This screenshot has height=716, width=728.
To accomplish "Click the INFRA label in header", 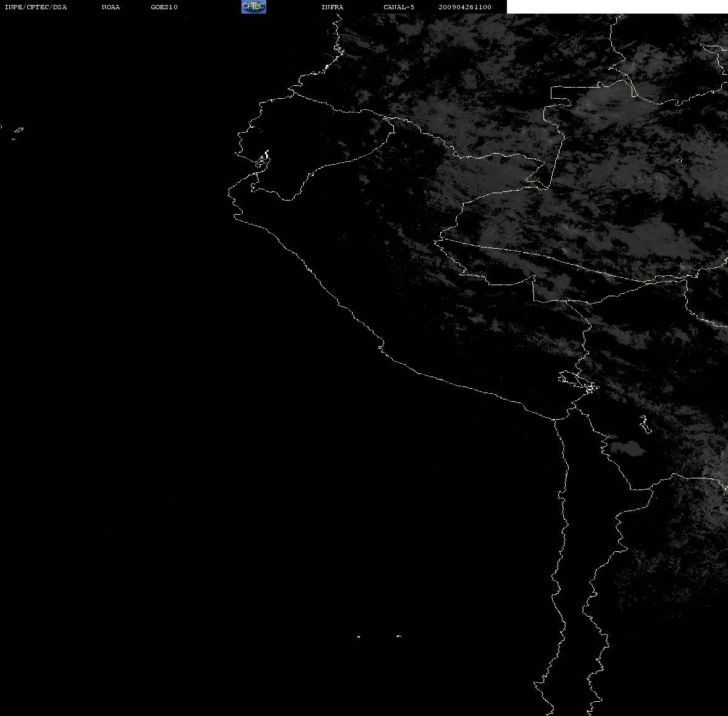I will pos(332,7).
